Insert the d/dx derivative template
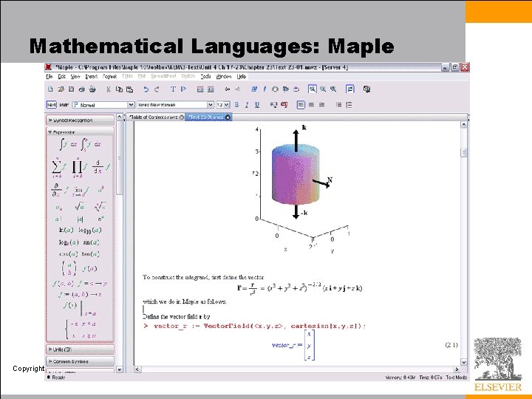Image resolution: width=532 pixels, height=399 pixels. pyautogui.click(x=101, y=167)
